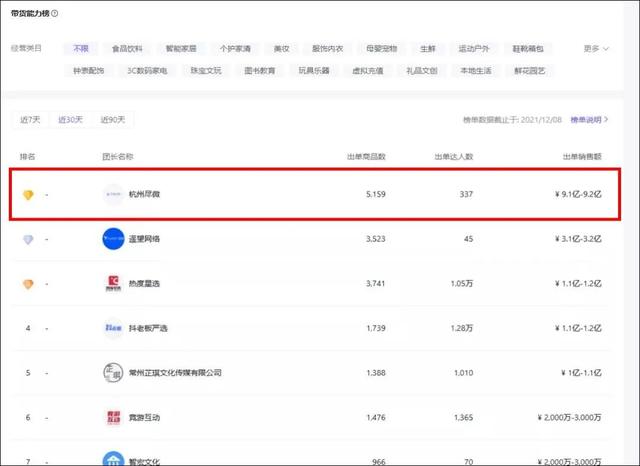Open the rank 6 red square avatar
Viewport: 640px width, 466px height.
tap(113, 417)
